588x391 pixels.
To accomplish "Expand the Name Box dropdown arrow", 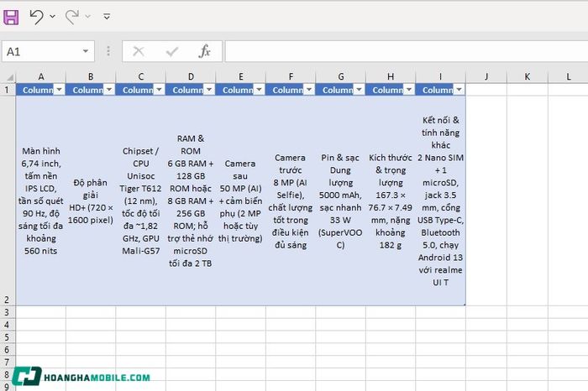I will [86, 51].
